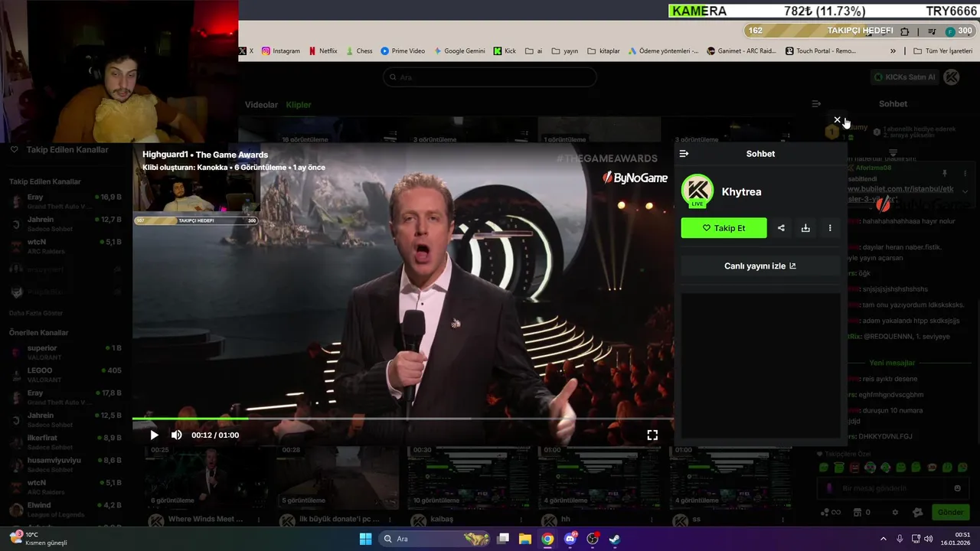The height and width of the screenshot is (551, 980).
Task: Open LEGOO channel in sidebar
Action: 65,374
